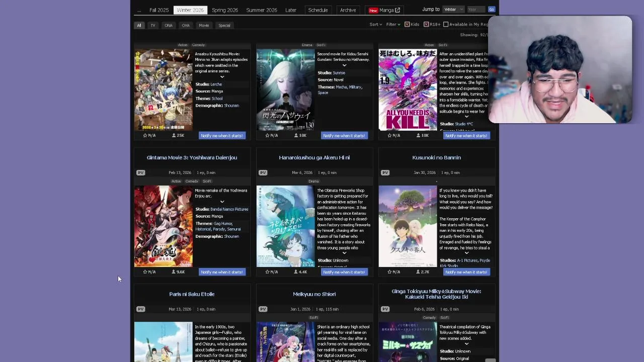Viewport: 644px width, 362px height.
Task: Open the Gintama Movie 3: Yoshiwara Daienjou title link
Action: (192, 157)
